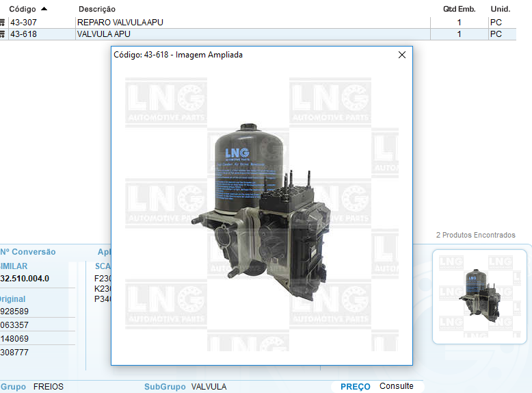Sort by the Qtd Emb. column header

click(459, 9)
